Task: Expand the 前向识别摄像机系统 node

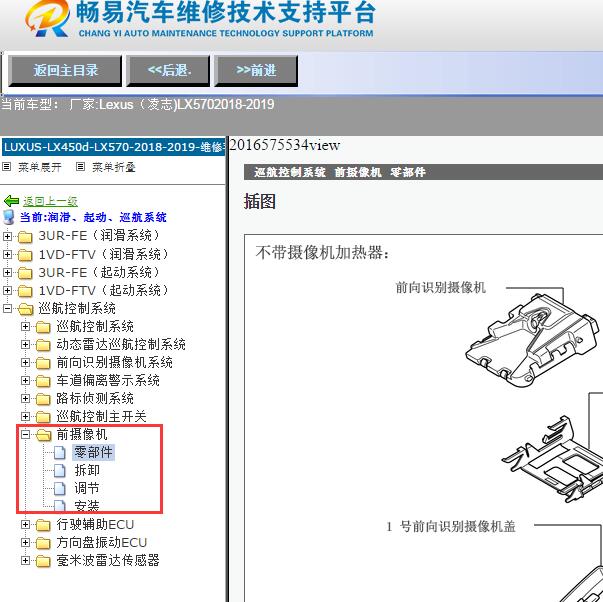Action: [x=25, y=362]
